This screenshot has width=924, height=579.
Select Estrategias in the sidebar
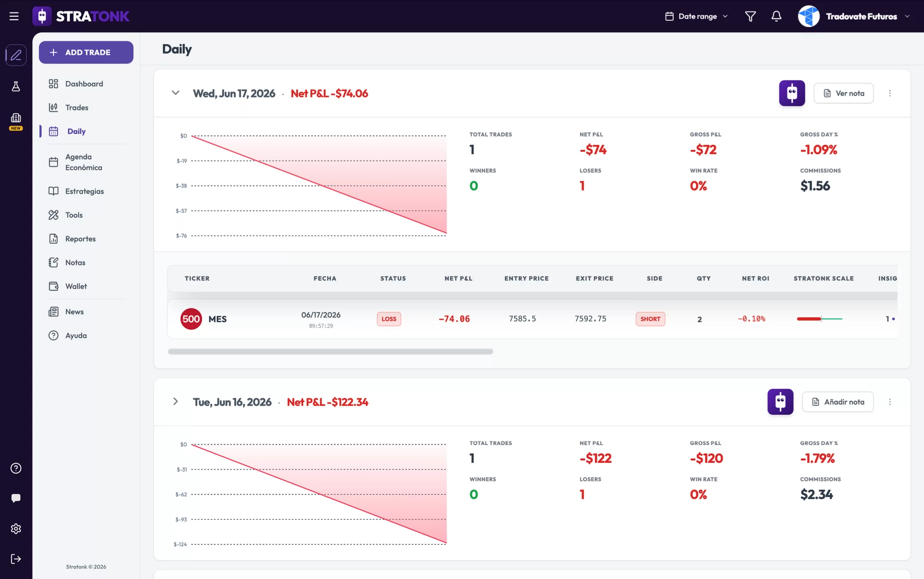coord(84,191)
